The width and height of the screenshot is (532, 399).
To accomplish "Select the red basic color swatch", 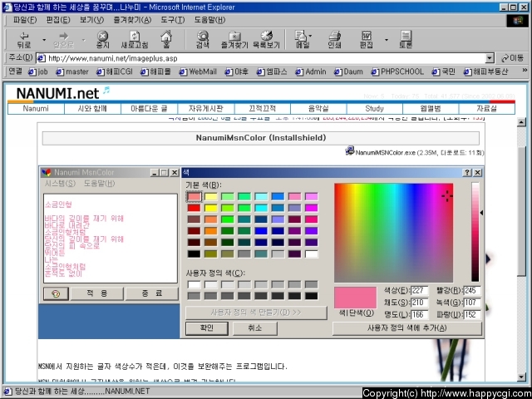I will tap(194, 208).
